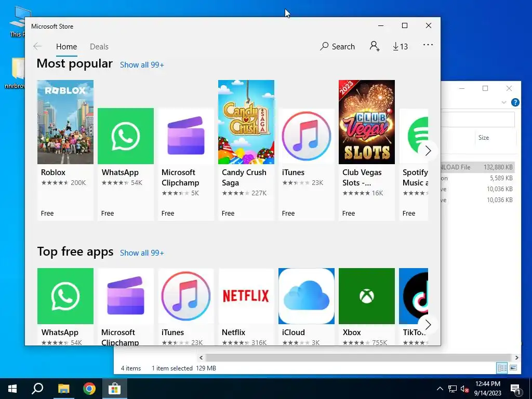532x399 pixels.
Task: Click the Club Vegas Slots title text
Action: 362,178
